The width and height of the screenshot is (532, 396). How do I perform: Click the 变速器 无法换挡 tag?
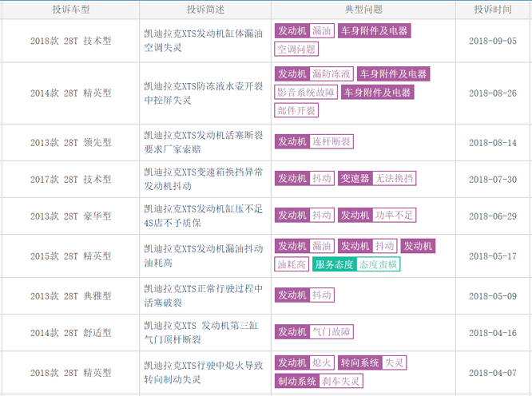click(x=377, y=178)
